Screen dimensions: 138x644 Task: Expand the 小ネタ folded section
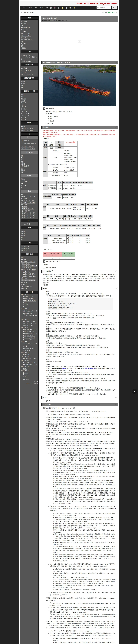click(x=44, y=401)
